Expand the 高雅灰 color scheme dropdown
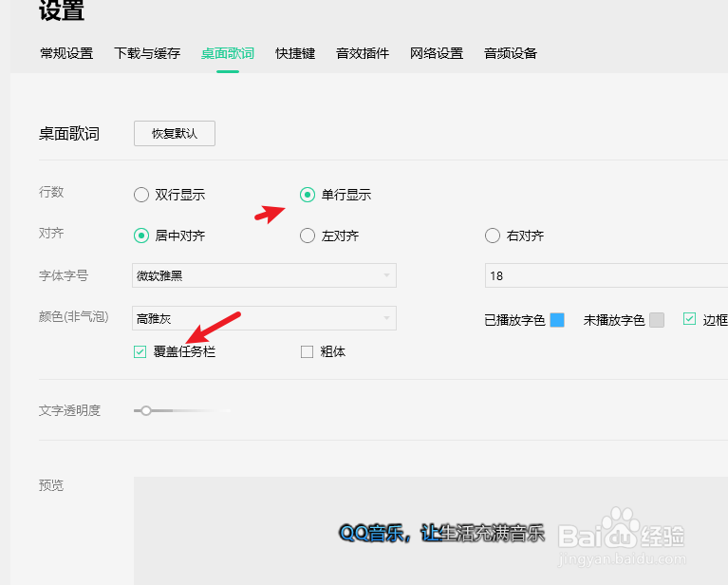This screenshot has height=585, width=728. pyautogui.click(x=264, y=318)
